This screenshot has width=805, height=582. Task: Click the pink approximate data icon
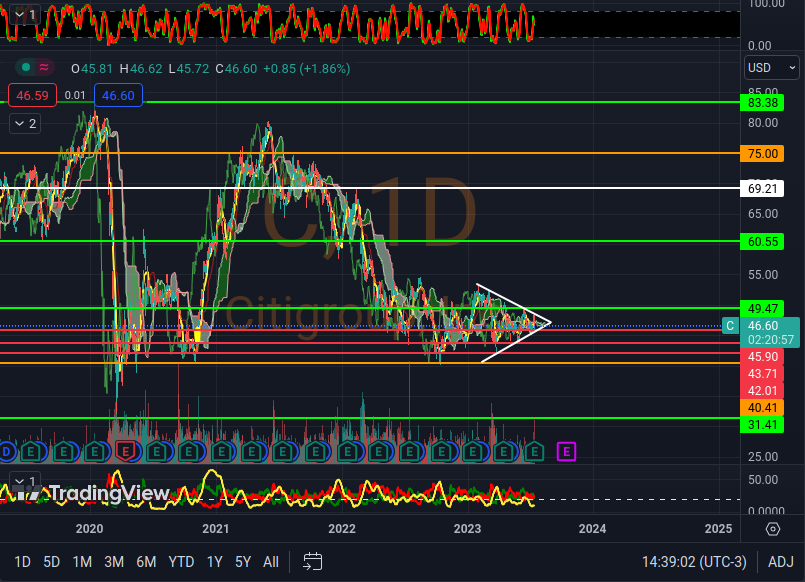click(x=44, y=67)
